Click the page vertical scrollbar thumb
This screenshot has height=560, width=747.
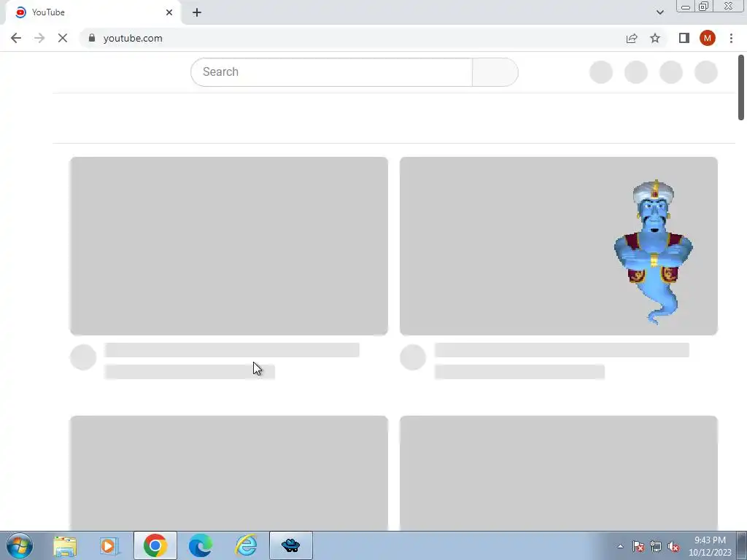coord(741,87)
